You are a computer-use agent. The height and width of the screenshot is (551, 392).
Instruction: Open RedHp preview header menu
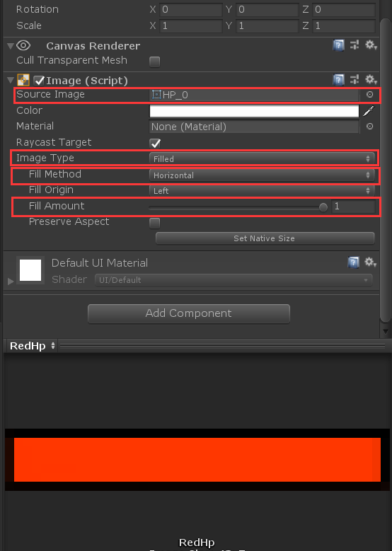(33, 346)
